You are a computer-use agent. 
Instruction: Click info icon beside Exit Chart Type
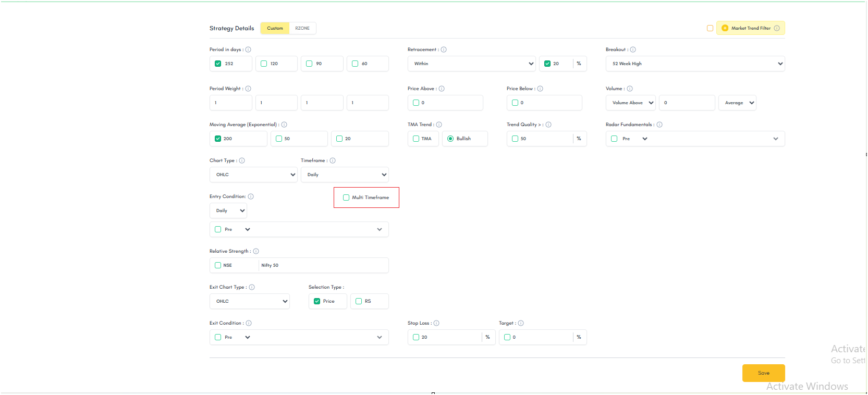pos(252,287)
